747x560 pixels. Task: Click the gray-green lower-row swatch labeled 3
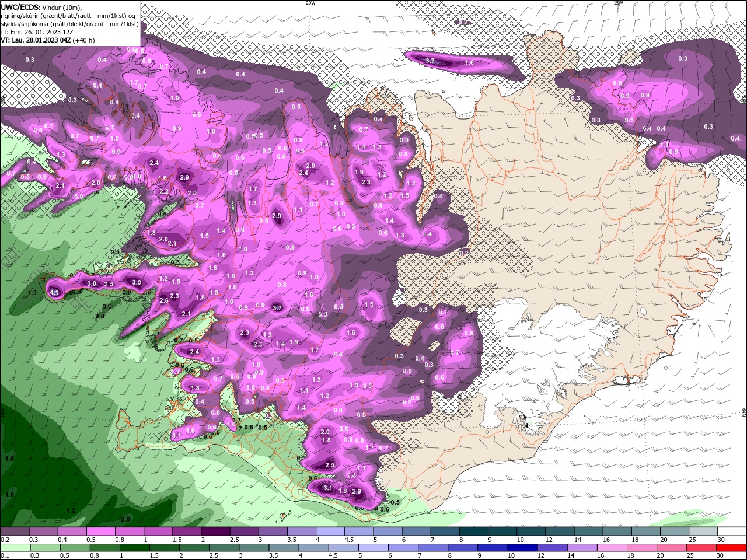click(x=254, y=548)
